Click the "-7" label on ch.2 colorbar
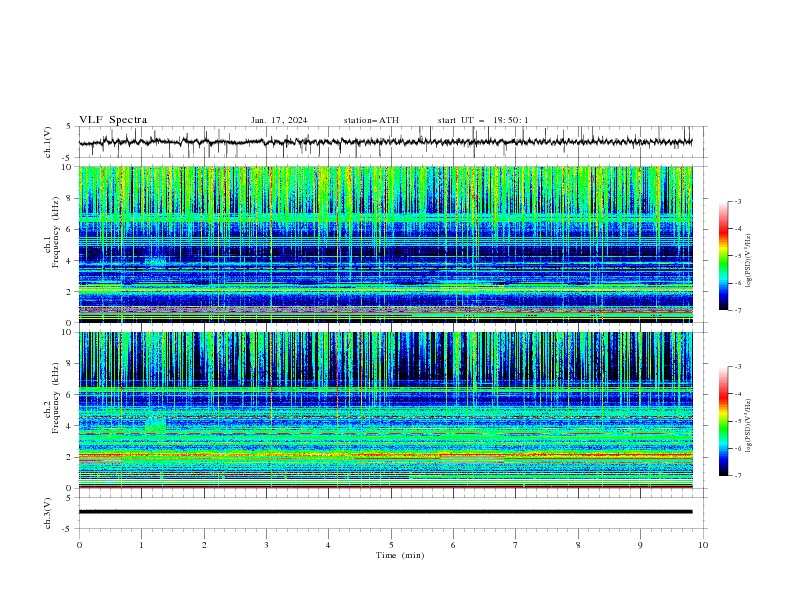This screenshot has height=612, width=792. (x=737, y=476)
